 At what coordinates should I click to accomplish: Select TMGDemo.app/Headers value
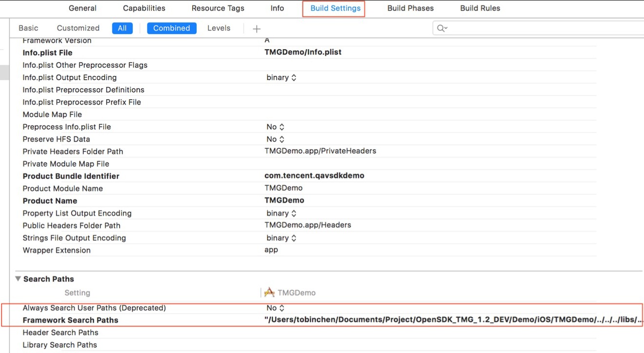point(308,225)
